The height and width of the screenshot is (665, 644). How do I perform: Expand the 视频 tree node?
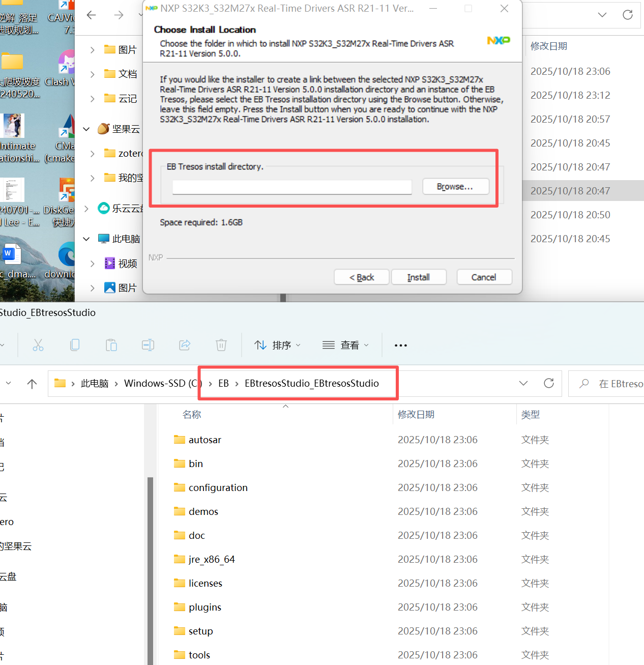[92, 264]
